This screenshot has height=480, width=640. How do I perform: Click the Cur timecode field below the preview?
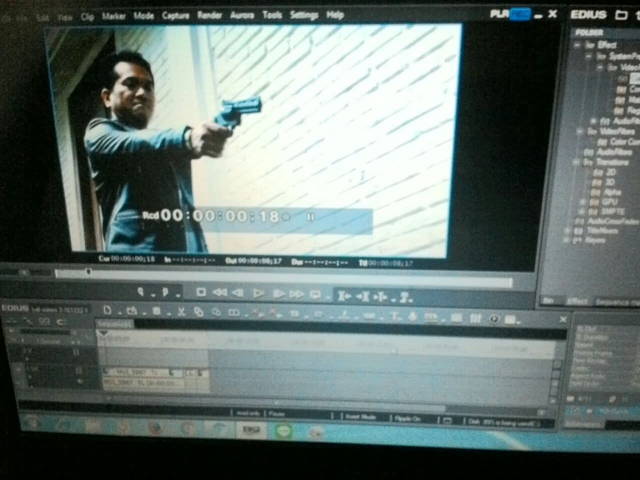(x=127, y=259)
